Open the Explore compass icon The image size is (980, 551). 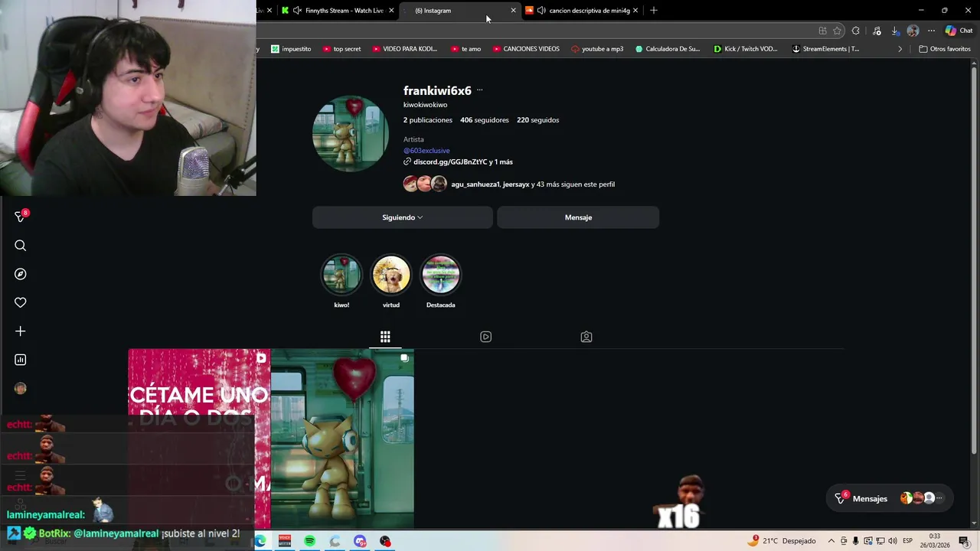click(21, 274)
